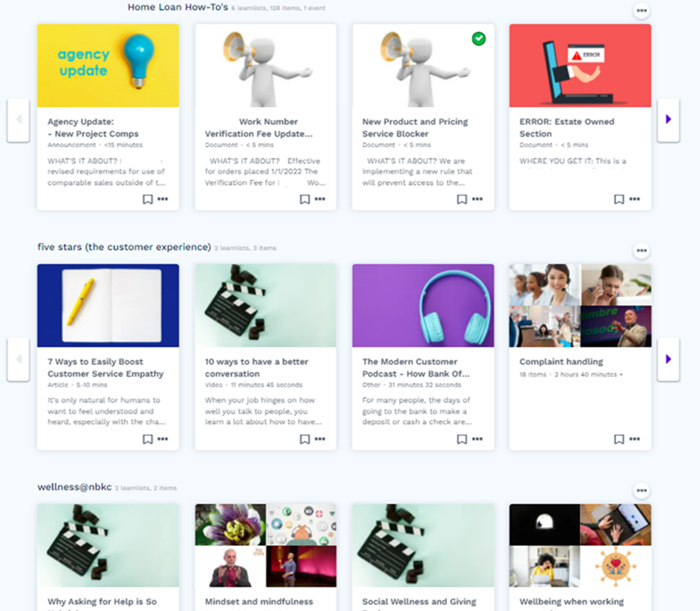Open ERROR: Estate Owned Section title
This screenshot has height=611, width=700.
point(567,127)
